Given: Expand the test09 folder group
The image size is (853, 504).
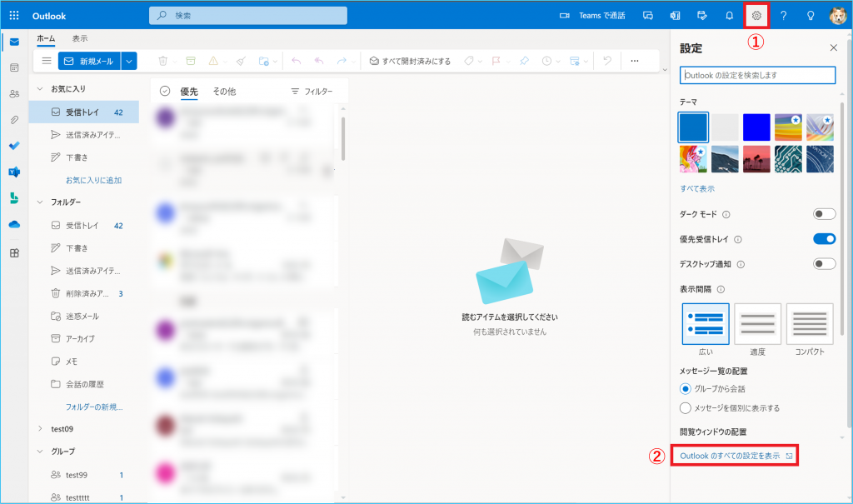Looking at the screenshot, I should (40, 428).
